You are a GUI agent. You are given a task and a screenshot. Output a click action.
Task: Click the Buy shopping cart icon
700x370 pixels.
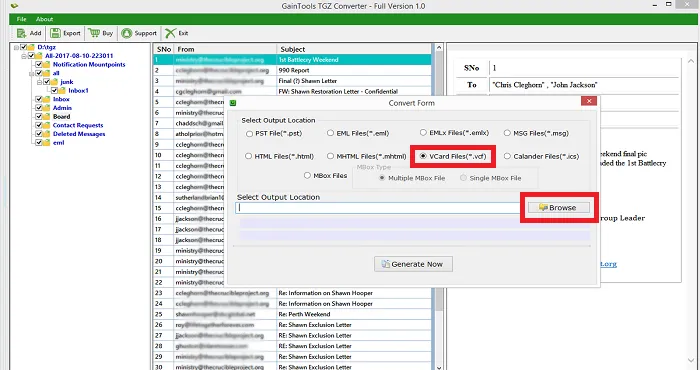click(94, 33)
